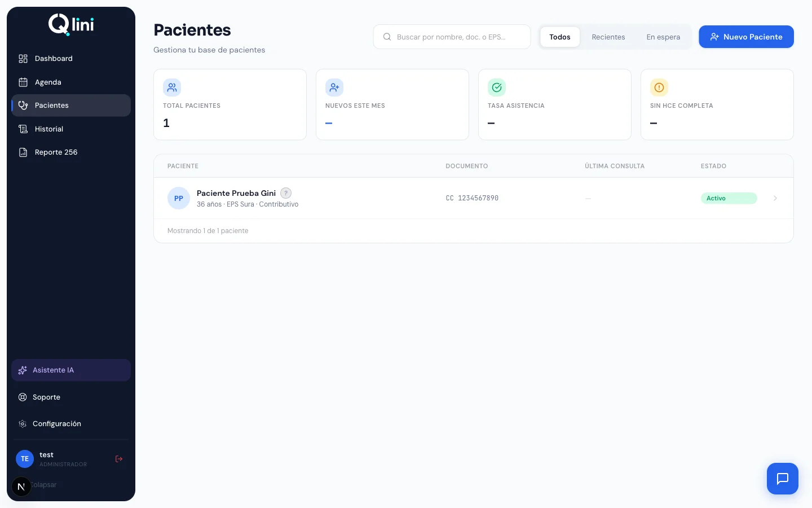Select the Pacientes sidebar item

tap(71, 106)
